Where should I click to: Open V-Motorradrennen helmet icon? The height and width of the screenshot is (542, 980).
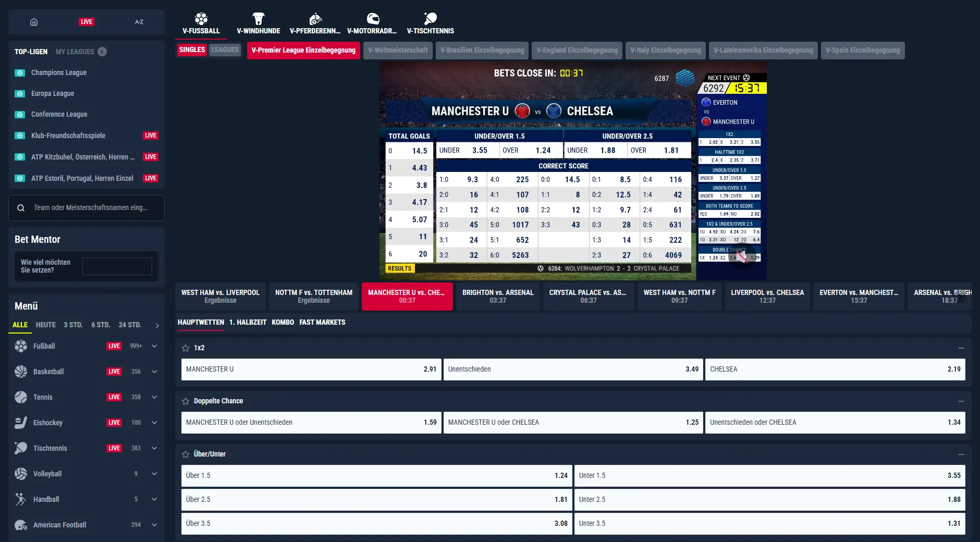pyautogui.click(x=372, y=19)
